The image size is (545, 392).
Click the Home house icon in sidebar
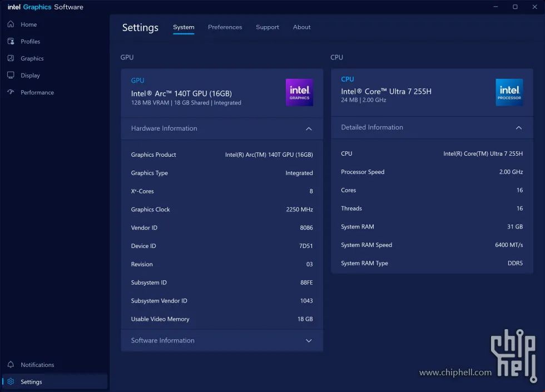11,24
